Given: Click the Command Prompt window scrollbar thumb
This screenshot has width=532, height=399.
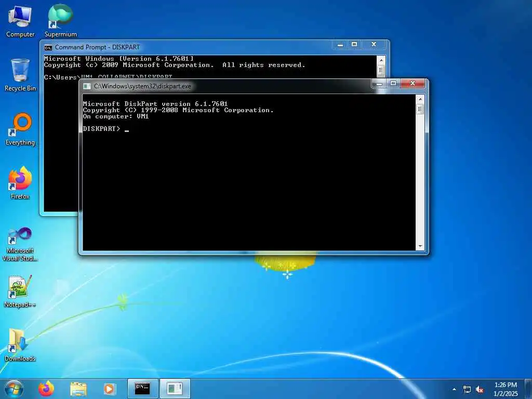Looking at the screenshot, I should (381, 70).
